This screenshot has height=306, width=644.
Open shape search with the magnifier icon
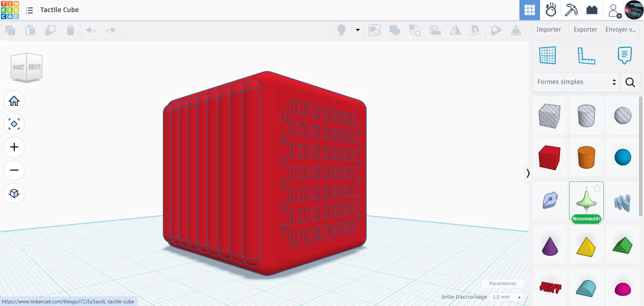[630, 82]
